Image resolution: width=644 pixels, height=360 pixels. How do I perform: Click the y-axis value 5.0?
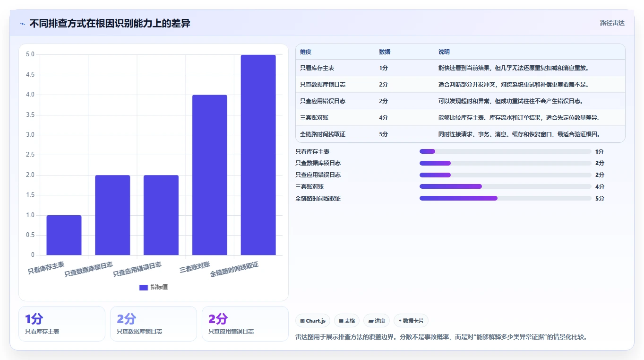click(30, 54)
